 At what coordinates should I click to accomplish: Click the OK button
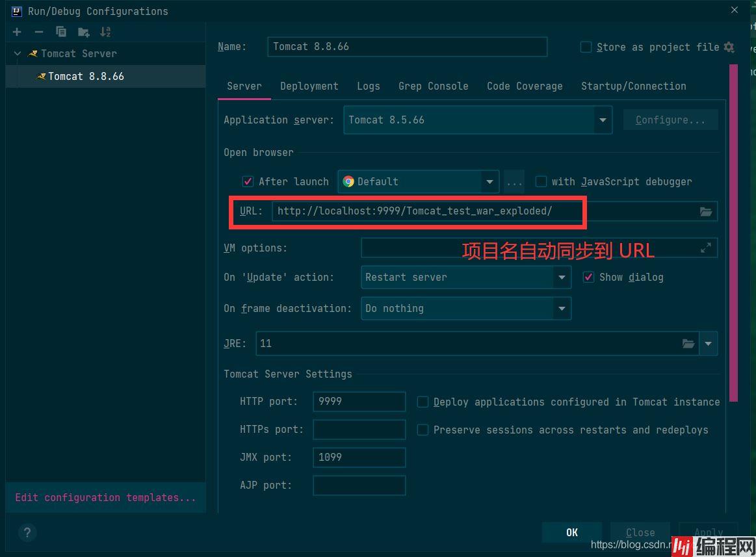(x=571, y=532)
